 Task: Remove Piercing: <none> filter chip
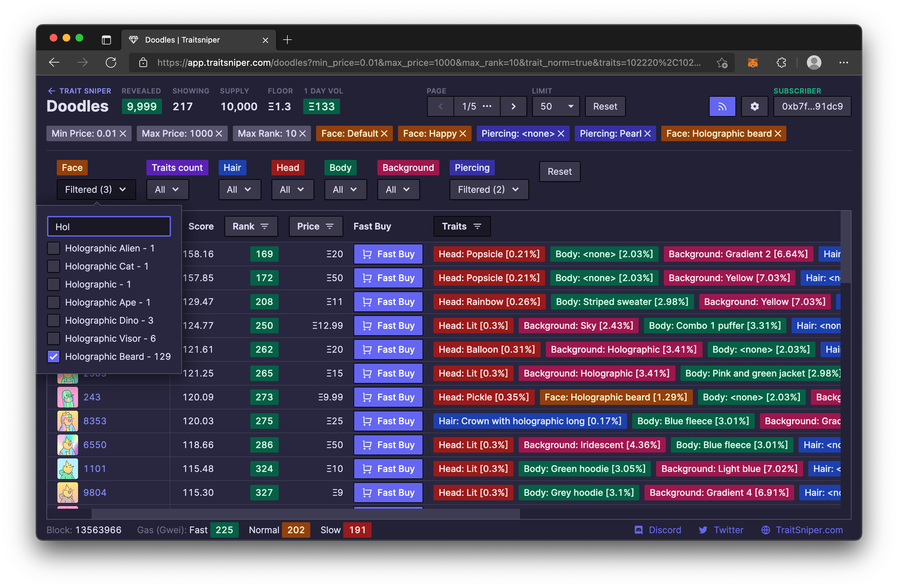tap(561, 133)
